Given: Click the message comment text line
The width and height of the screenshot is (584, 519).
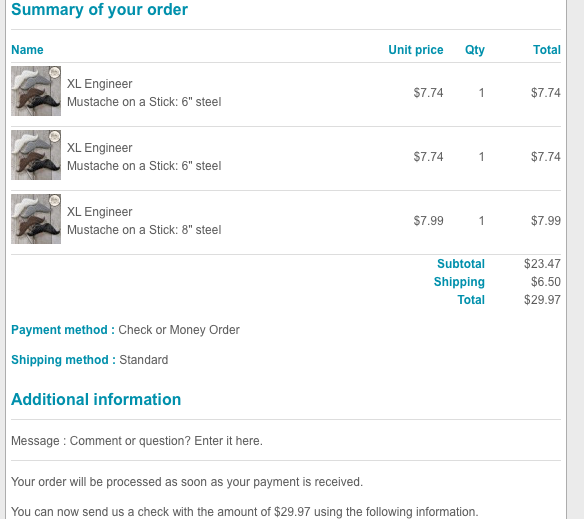Looking at the screenshot, I should tap(137, 441).
